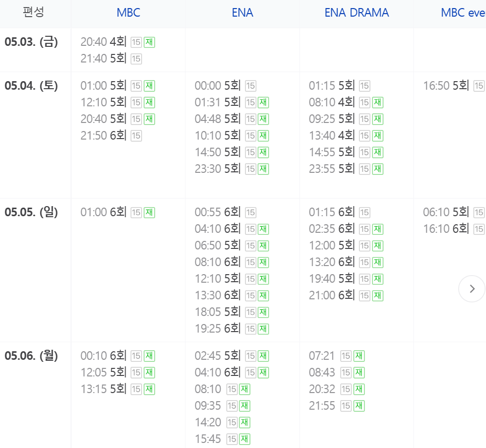Click the ENA DRAMA 20:32 entry
The height and width of the screenshot is (448, 486).
click(x=337, y=389)
